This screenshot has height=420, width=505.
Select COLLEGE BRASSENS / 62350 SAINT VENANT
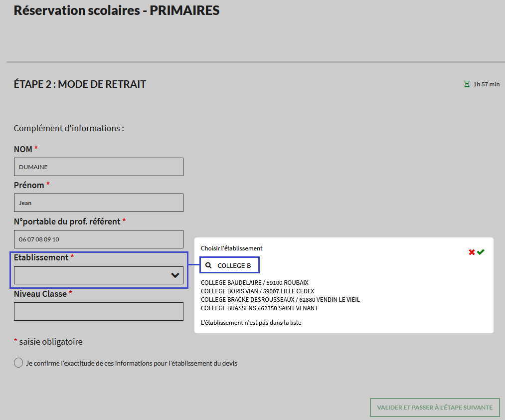tap(259, 308)
